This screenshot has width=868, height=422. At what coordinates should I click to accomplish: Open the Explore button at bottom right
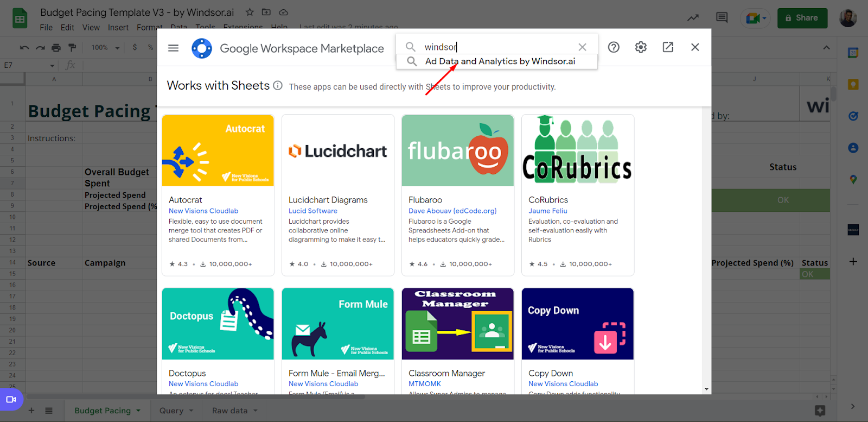pyautogui.click(x=820, y=411)
